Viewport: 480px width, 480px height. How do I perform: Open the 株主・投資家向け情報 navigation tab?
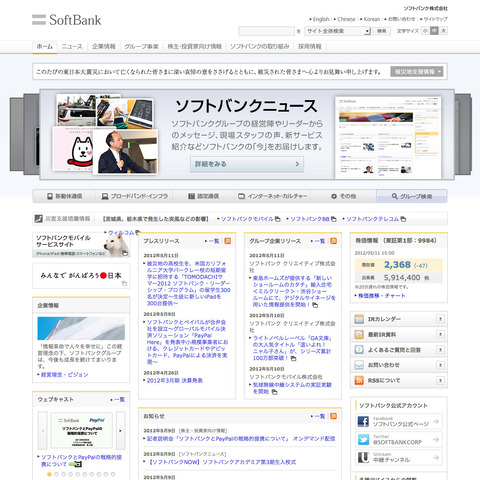(x=194, y=46)
